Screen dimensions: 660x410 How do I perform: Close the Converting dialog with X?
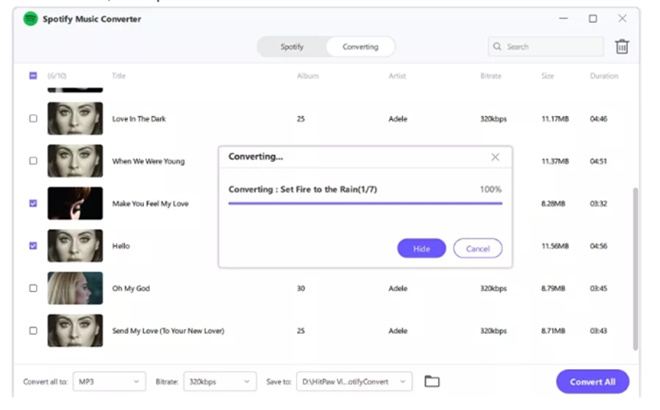pos(495,157)
